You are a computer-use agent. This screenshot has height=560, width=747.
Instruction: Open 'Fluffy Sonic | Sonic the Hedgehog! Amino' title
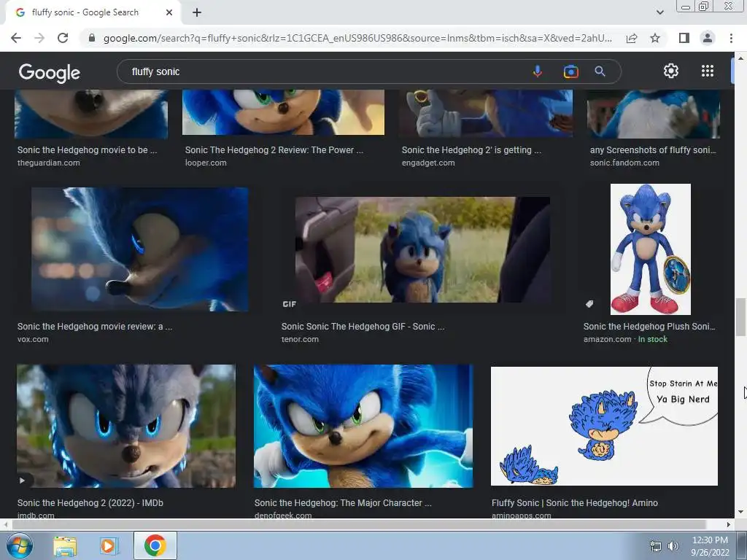(575, 503)
